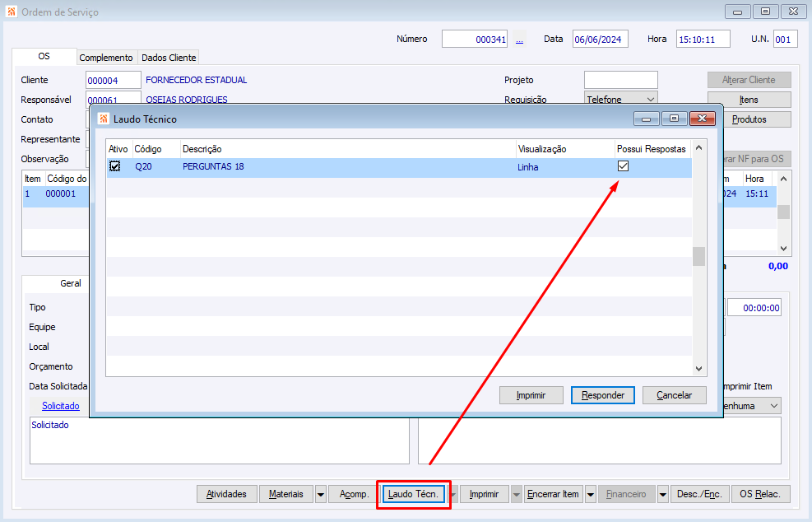Screen dimensions: 812x522
Task: Switch to the Complemento tab
Action: point(106,58)
